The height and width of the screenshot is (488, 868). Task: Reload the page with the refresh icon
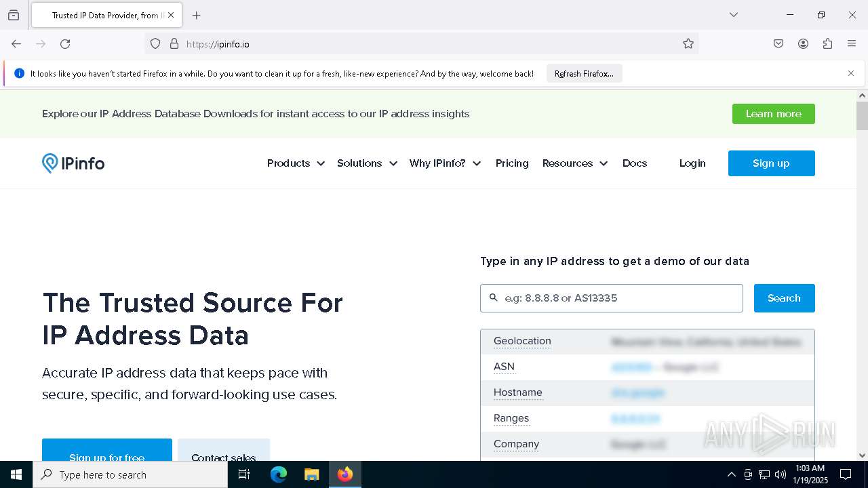tap(65, 44)
